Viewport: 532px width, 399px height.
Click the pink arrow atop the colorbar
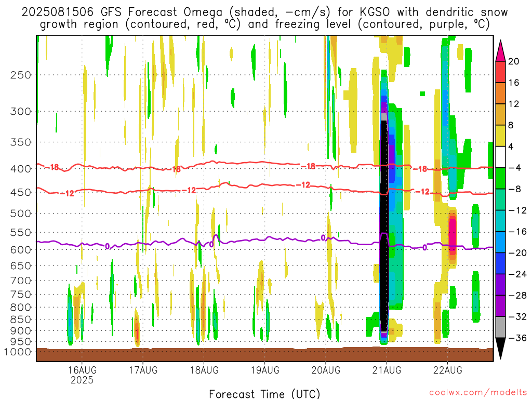click(500, 51)
